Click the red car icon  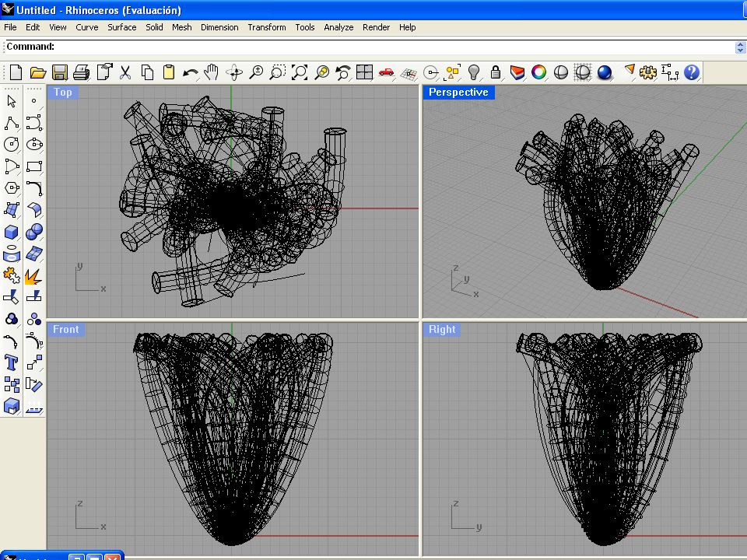click(x=387, y=72)
